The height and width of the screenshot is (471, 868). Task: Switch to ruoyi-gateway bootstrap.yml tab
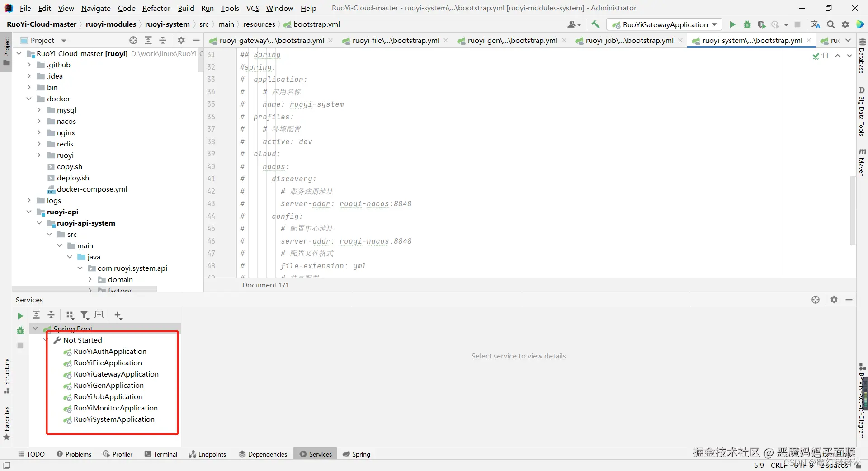point(271,40)
